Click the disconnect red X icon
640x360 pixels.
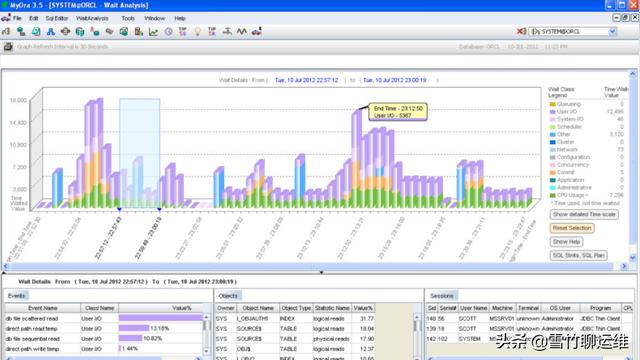(x=521, y=31)
